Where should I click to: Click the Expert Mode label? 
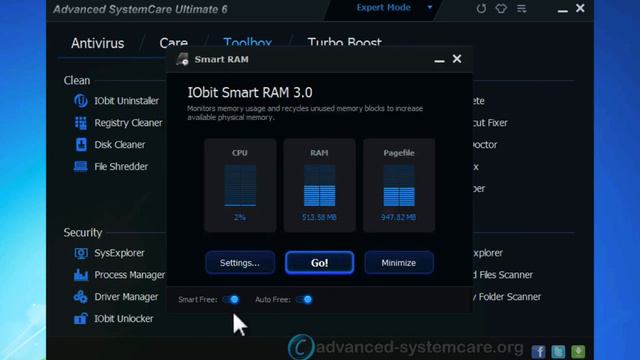pos(383,7)
